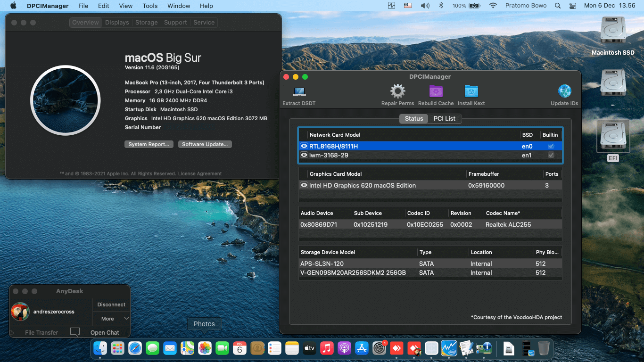Open Notes from the dock
This screenshot has width=644, height=362.
pyautogui.click(x=292, y=348)
